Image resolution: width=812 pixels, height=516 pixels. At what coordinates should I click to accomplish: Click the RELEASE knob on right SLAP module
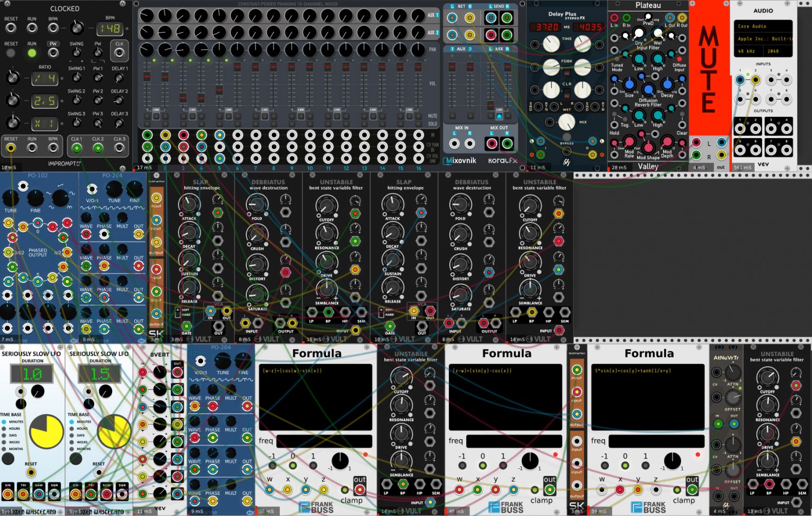tap(393, 289)
